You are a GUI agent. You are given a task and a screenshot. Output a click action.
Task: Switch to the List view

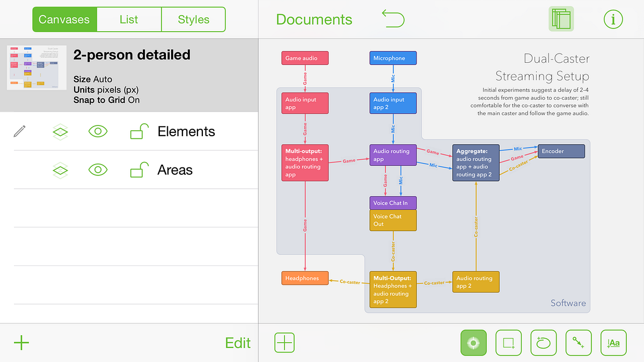coord(129,19)
